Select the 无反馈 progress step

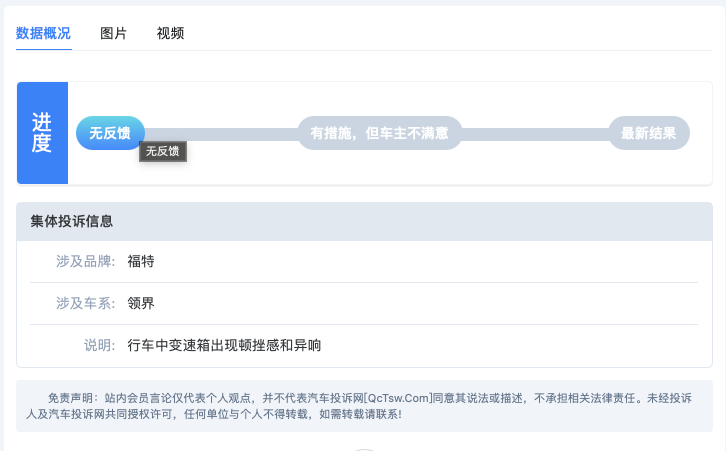pos(110,133)
